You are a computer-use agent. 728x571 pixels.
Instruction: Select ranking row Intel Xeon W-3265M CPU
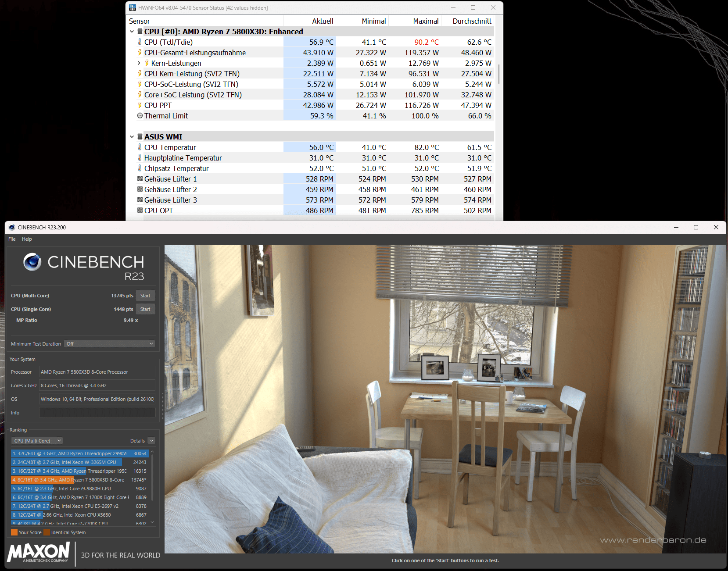[x=80, y=462]
